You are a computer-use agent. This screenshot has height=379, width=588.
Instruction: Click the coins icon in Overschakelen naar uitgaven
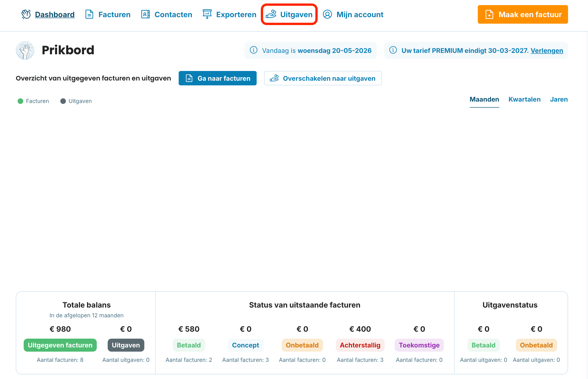click(x=274, y=78)
